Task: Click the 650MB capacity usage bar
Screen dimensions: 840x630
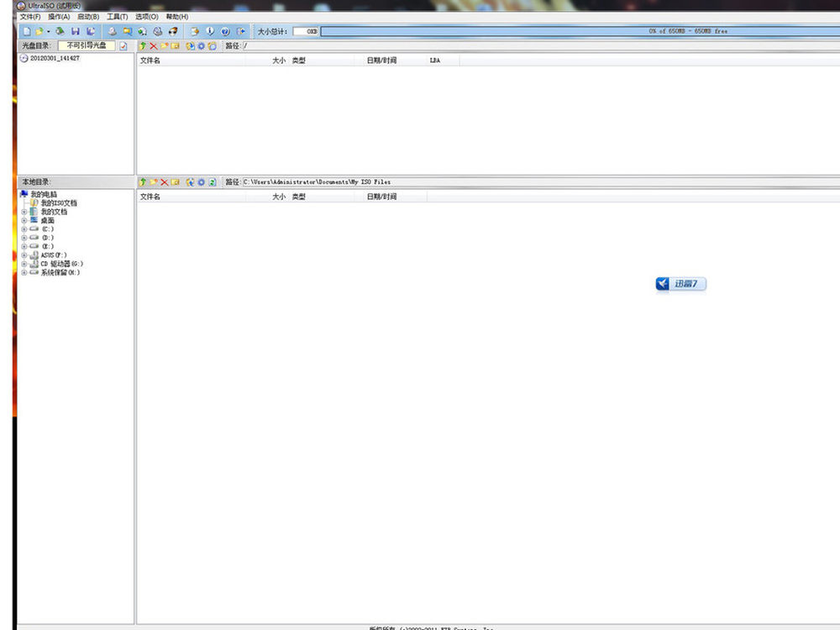Action: click(x=580, y=32)
